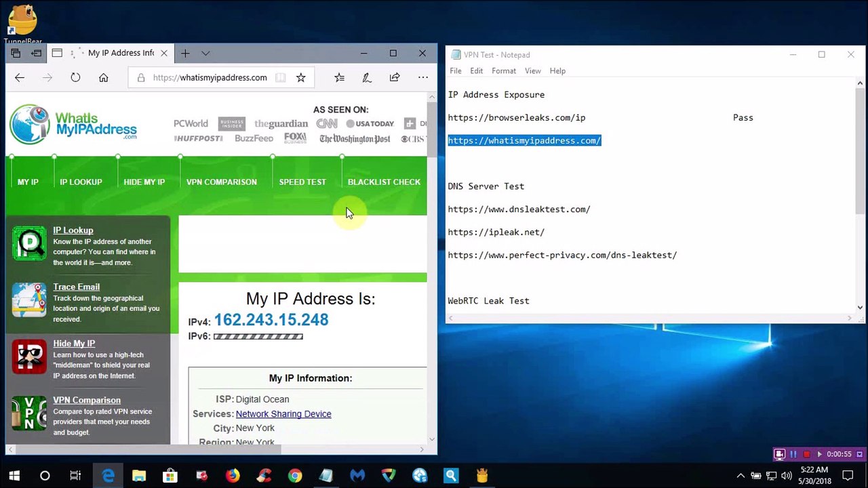Open the IP LOOKUP navigation item

(x=81, y=182)
